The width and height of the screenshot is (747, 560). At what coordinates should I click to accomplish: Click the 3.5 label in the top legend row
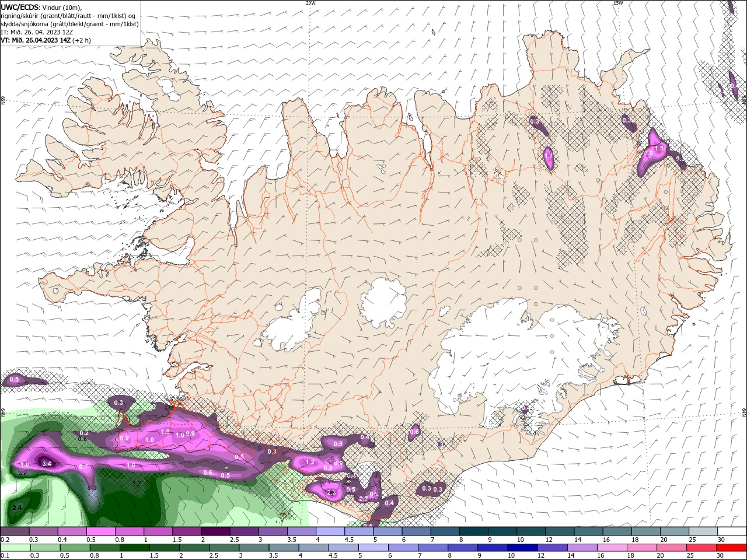click(x=291, y=540)
